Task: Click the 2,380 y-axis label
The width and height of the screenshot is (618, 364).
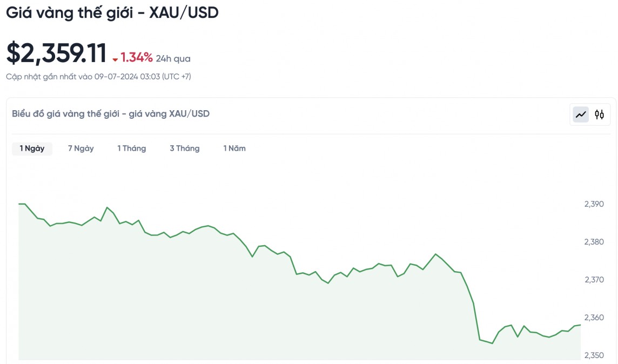Action: pyautogui.click(x=594, y=242)
